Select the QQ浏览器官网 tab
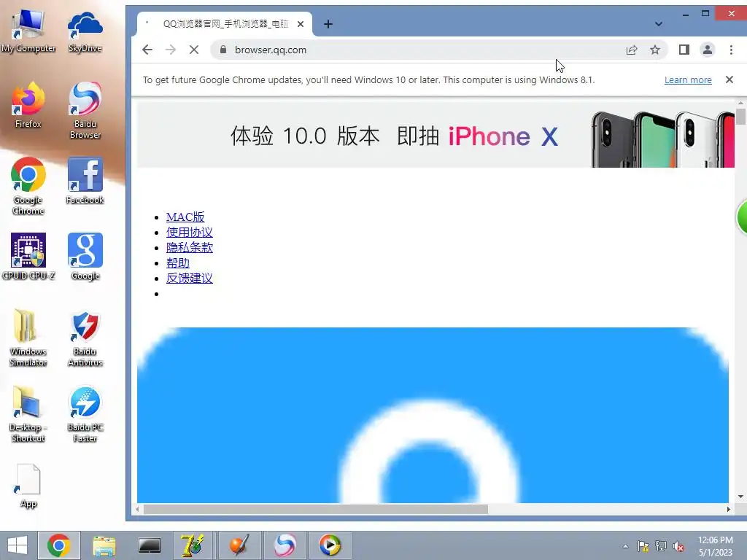The image size is (747, 560). pos(225,24)
